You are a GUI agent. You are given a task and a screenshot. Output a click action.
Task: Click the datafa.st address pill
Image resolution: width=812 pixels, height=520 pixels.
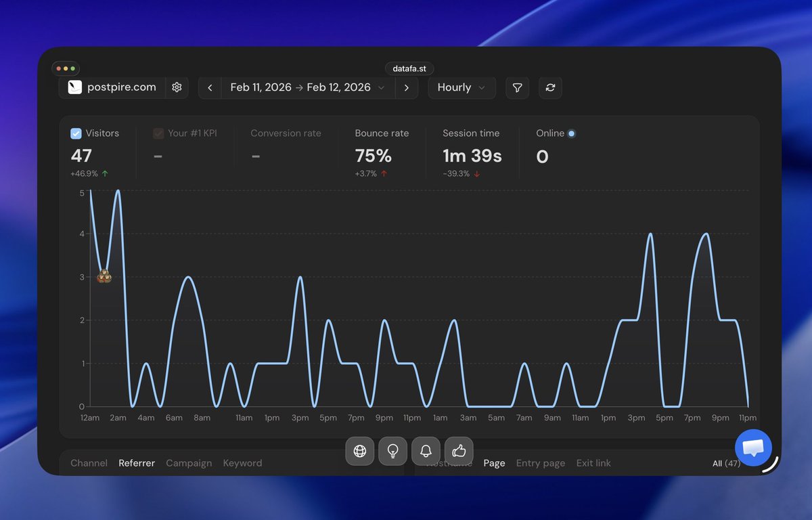coord(409,69)
